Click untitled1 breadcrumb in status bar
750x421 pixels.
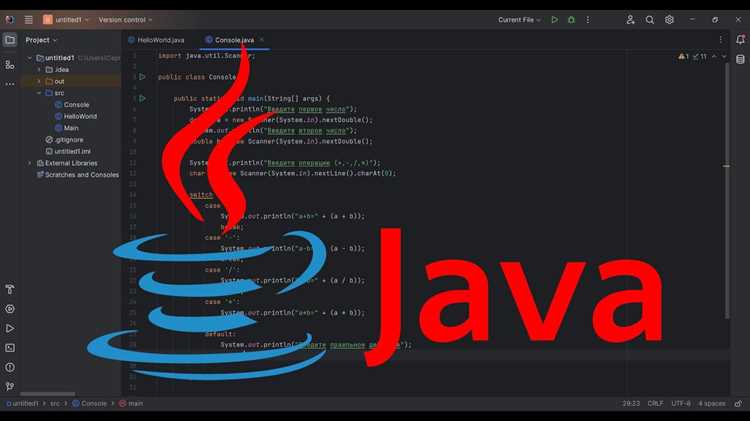coord(22,403)
